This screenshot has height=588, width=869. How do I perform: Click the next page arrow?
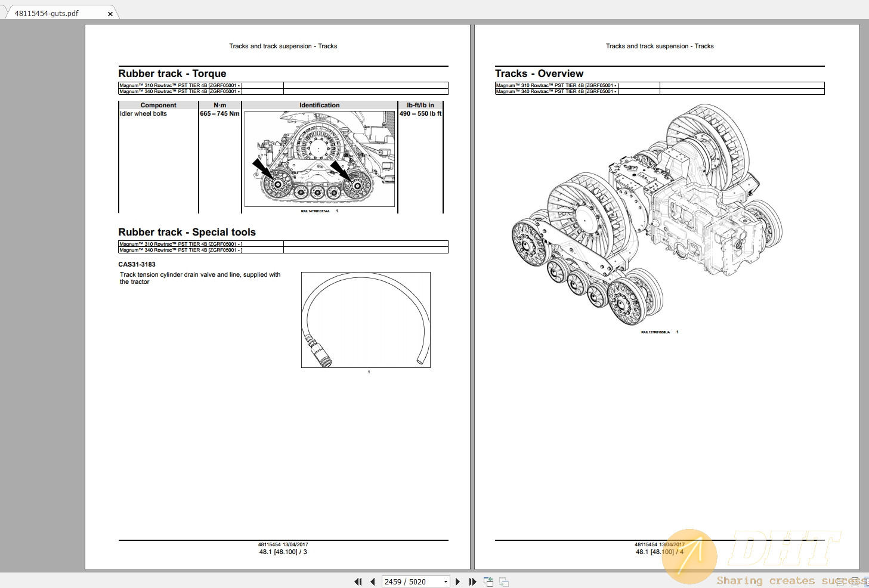tap(458, 581)
